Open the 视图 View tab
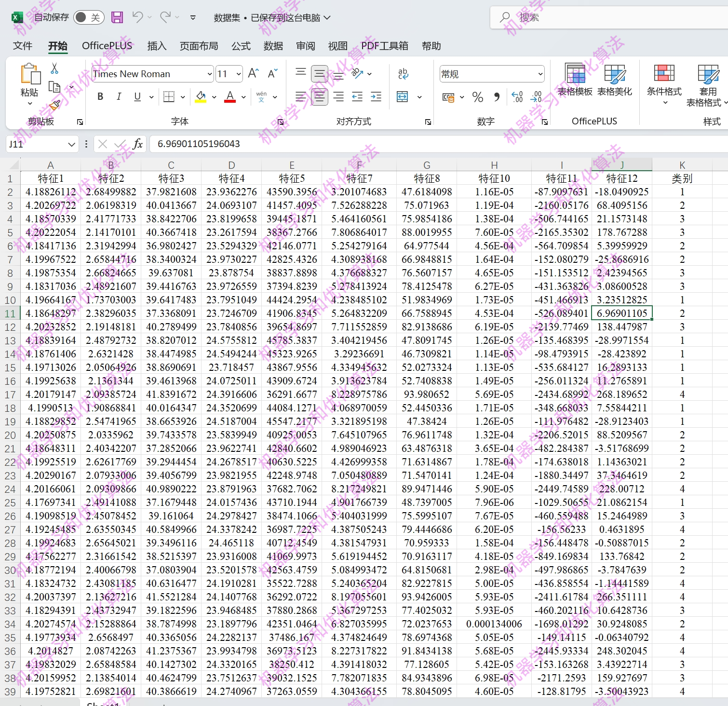This screenshot has height=706, width=728. (x=338, y=46)
